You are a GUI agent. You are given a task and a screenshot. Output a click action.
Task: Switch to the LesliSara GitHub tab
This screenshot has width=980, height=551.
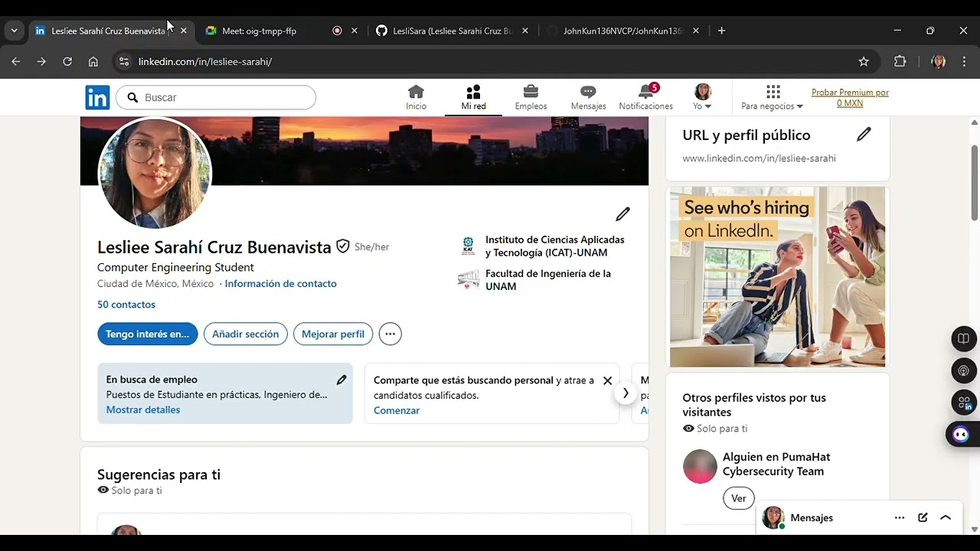452,31
